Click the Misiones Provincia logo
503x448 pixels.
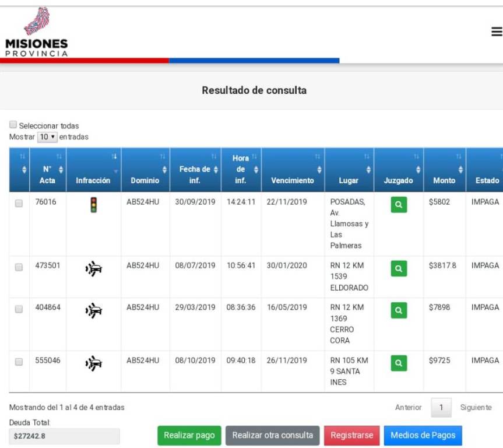pos(37,33)
